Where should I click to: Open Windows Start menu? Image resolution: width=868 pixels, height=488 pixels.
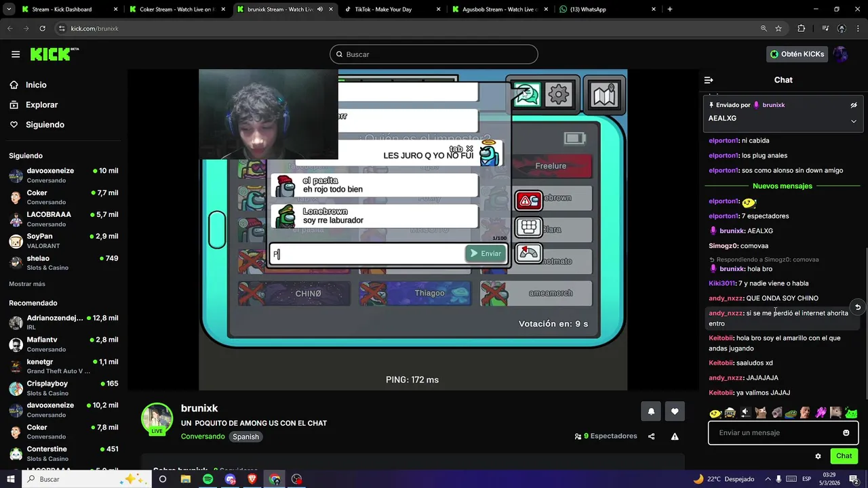[x=11, y=479]
